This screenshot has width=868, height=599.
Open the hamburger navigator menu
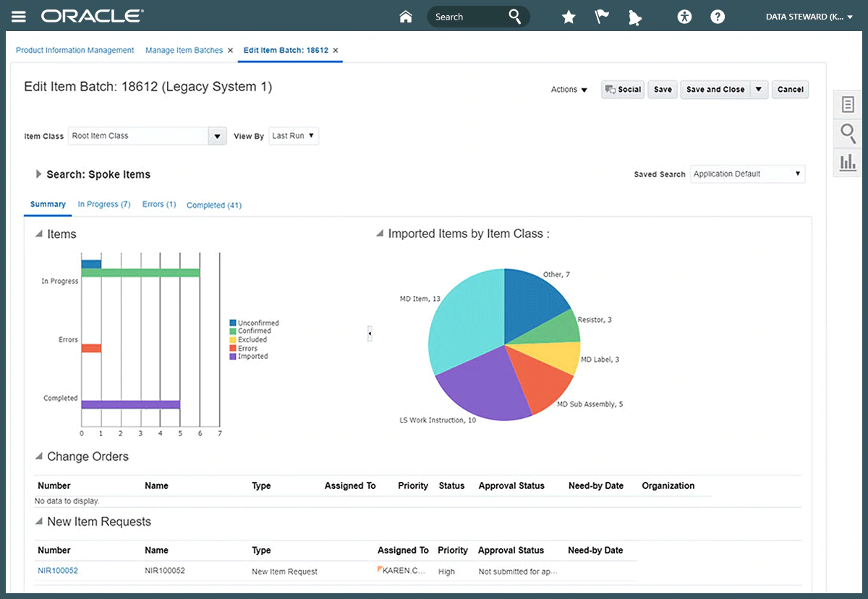click(19, 17)
